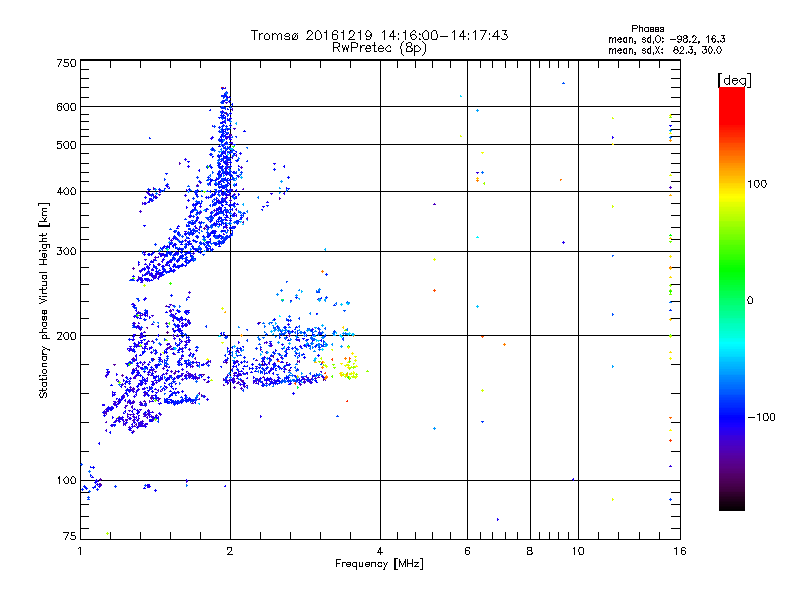This screenshot has height=600, width=800.
Task: Click the x-axis tick label "2"
Action: coord(230,551)
